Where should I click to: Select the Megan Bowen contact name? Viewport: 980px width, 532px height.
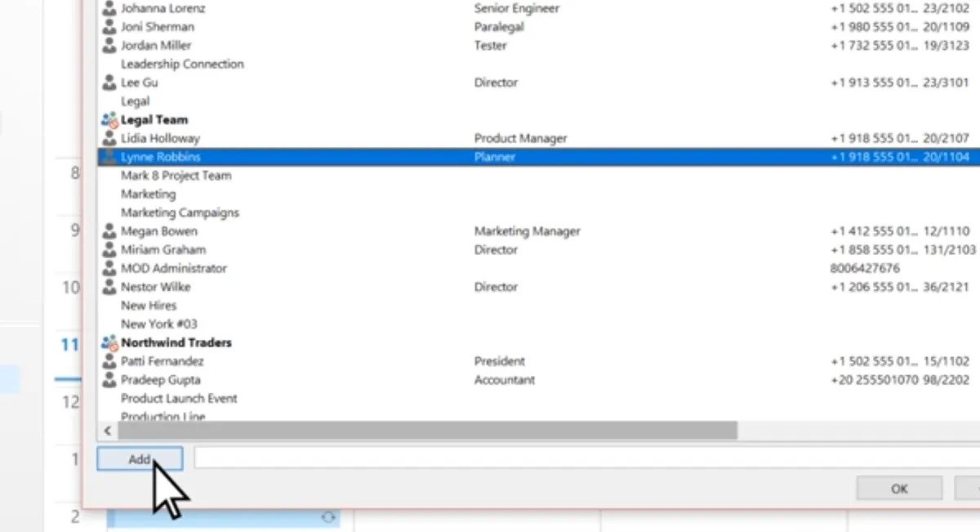pyautogui.click(x=159, y=231)
